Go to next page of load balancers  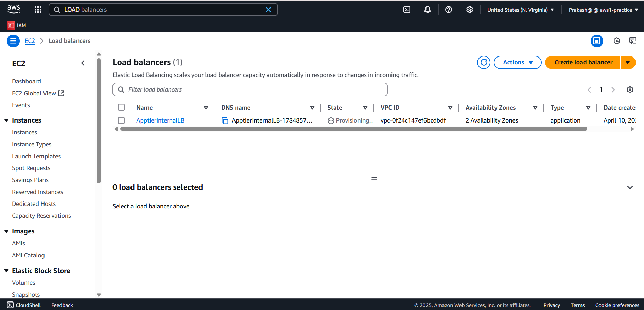(x=613, y=90)
